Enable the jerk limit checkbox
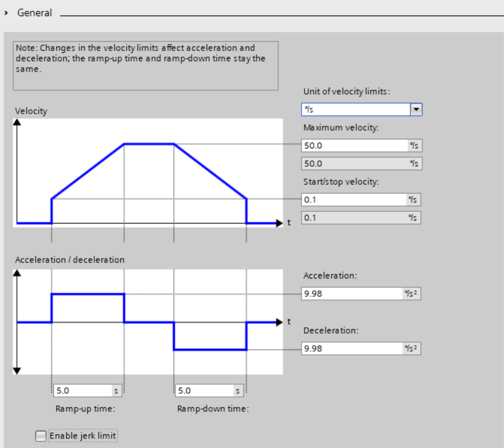This screenshot has height=448, width=504. click(x=41, y=436)
